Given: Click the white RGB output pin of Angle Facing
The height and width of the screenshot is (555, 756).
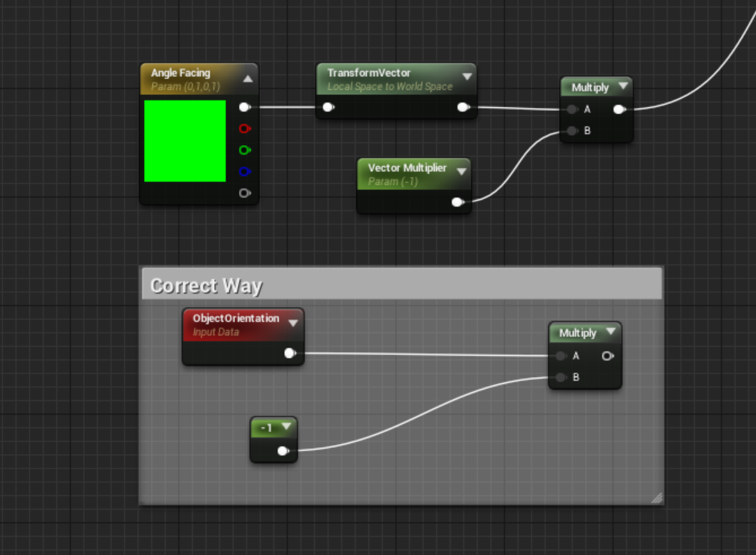Looking at the screenshot, I should click(243, 107).
